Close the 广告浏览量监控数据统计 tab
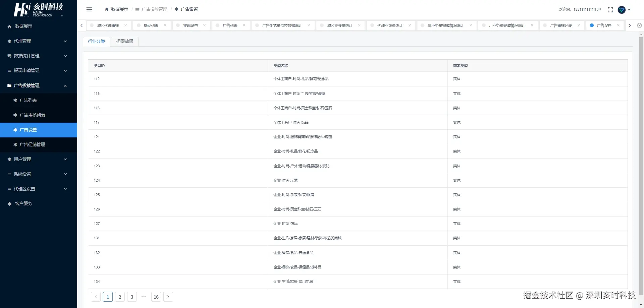This screenshot has height=308, width=644. click(x=309, y=25)
